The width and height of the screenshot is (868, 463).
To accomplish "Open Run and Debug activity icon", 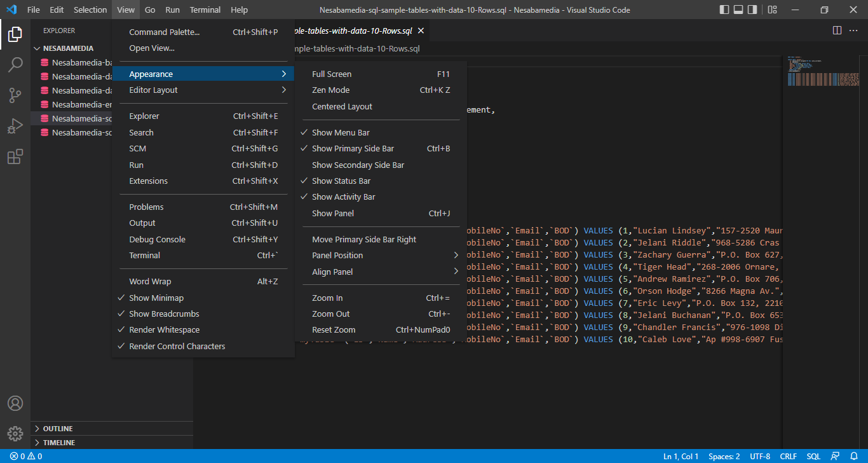I will click(15, 126).
